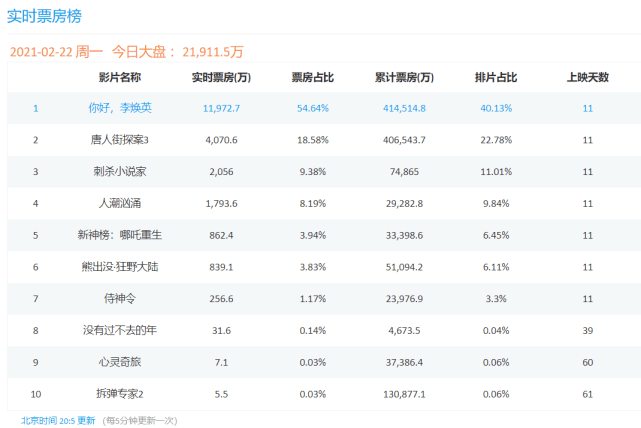Open the film 熊出没·狂野大陆

click(120, 267)
